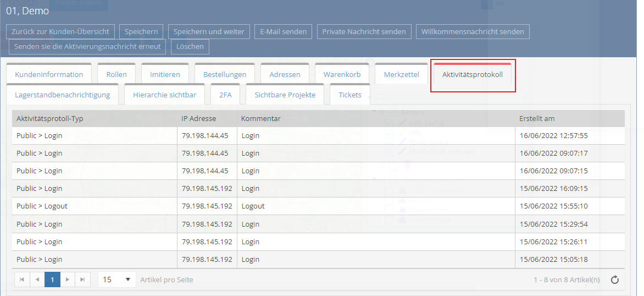Screen dimensions: 644x296
Task: Switch to the Warenkorb tab
Action: 342,74
